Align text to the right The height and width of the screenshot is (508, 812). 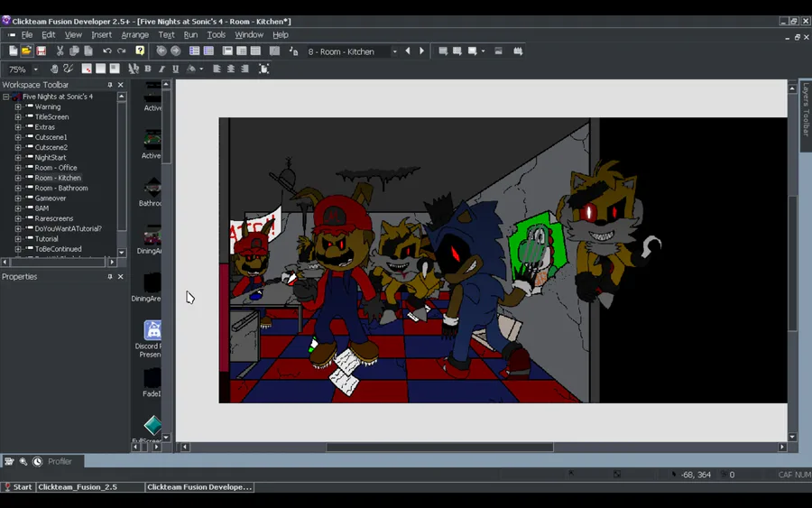(x=245, y=69)
